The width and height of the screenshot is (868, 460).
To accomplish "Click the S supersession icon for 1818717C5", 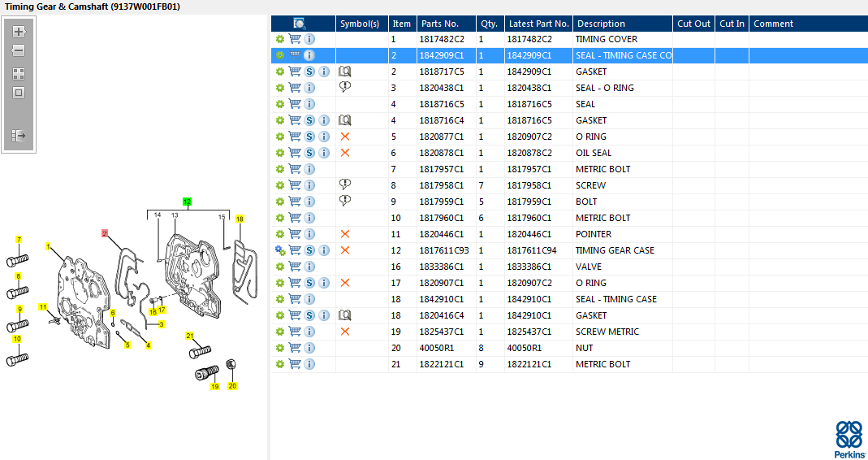I will (x=309, y=72).
